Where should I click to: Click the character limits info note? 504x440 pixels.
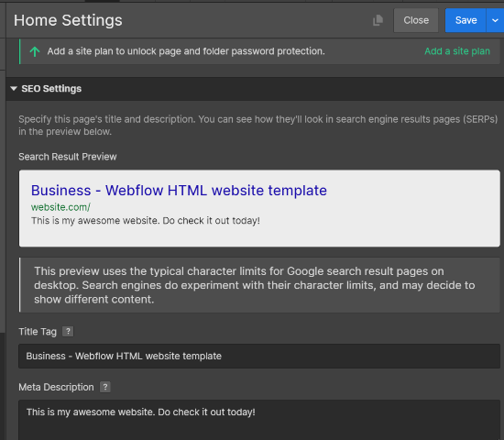pyautogui.click(x=259, y=285)
